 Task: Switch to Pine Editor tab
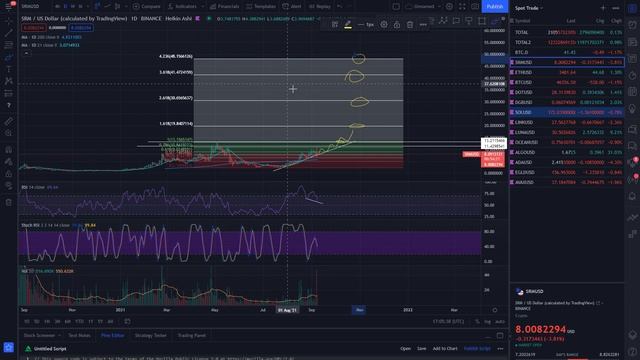coord(113,336)
